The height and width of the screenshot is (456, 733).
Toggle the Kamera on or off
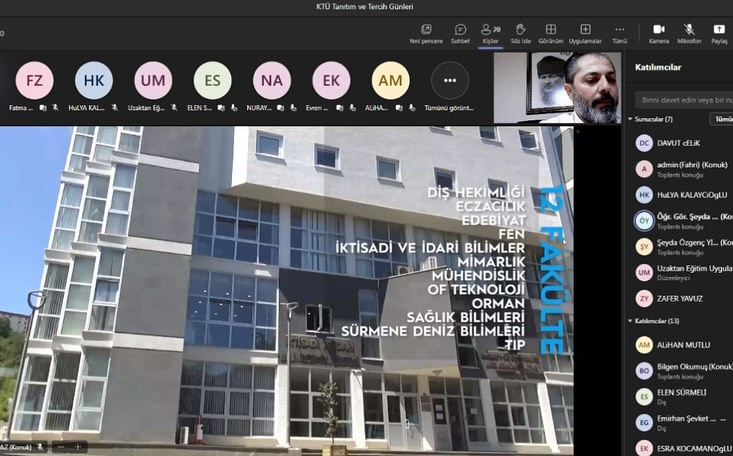click(658, 33)
